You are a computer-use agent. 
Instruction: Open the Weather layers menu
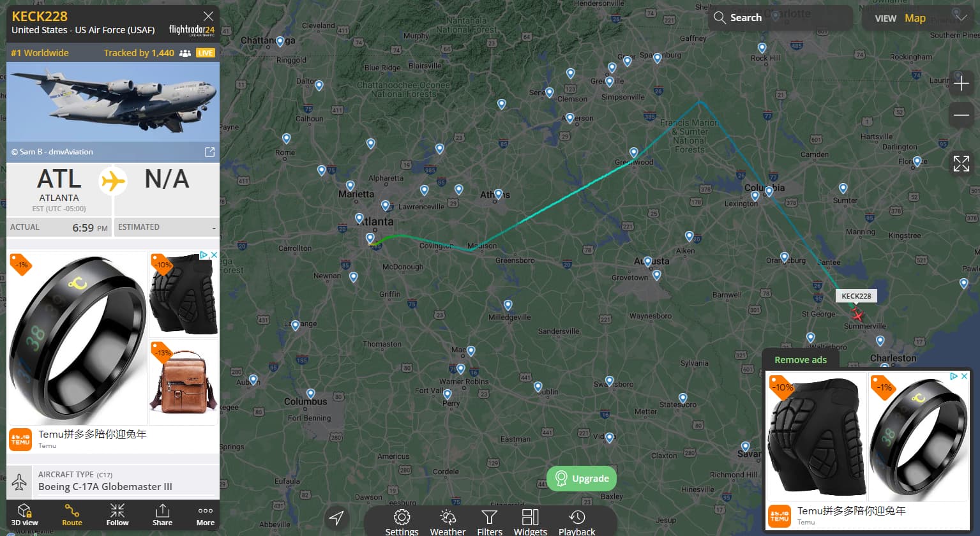point(448,522)
